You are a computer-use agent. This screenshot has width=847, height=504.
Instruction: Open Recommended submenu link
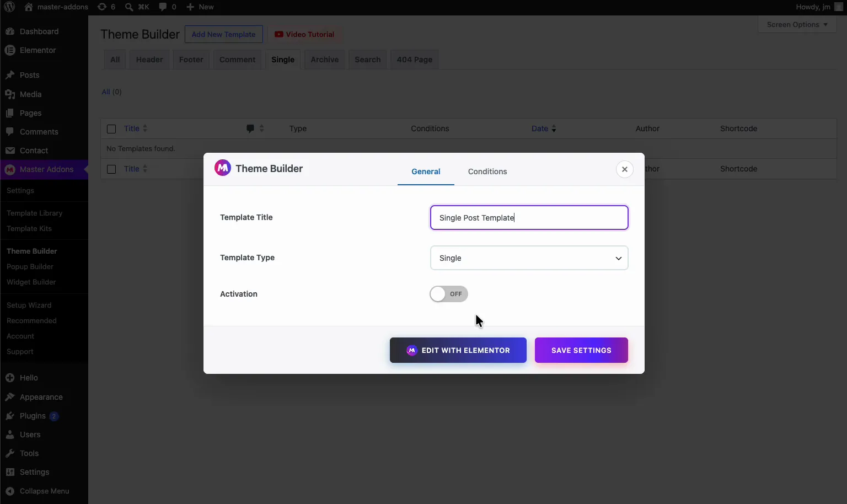pos(31,320)
